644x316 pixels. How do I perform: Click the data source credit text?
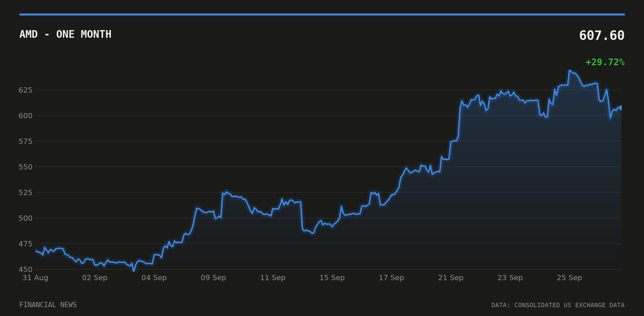coord(558,305)
